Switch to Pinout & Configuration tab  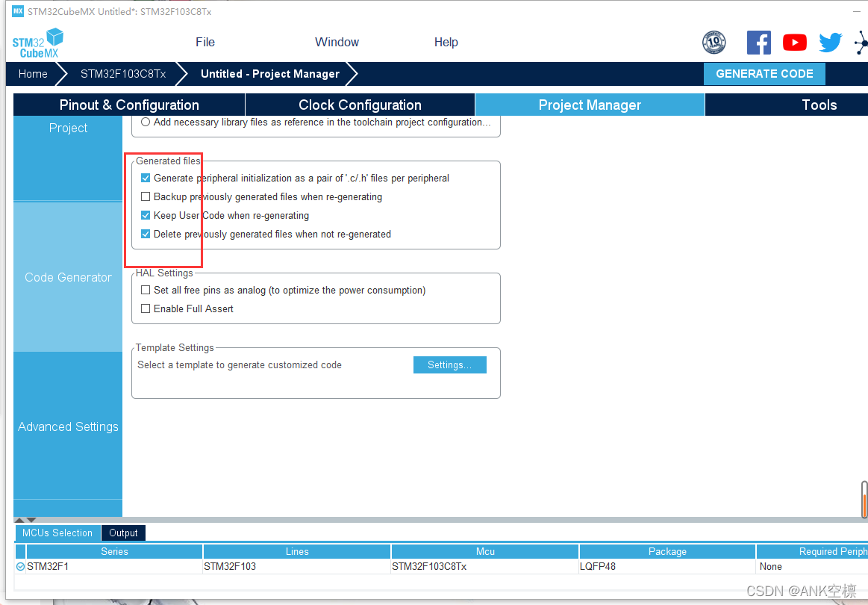click(x=129, y=105)
